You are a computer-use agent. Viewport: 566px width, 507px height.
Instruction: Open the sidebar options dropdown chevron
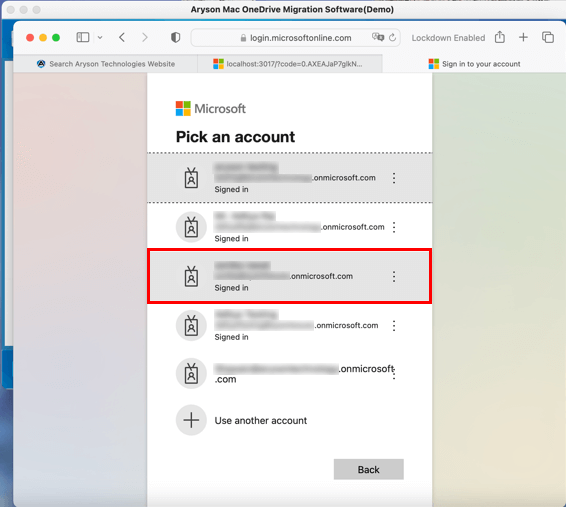click(x=100, y=38)
